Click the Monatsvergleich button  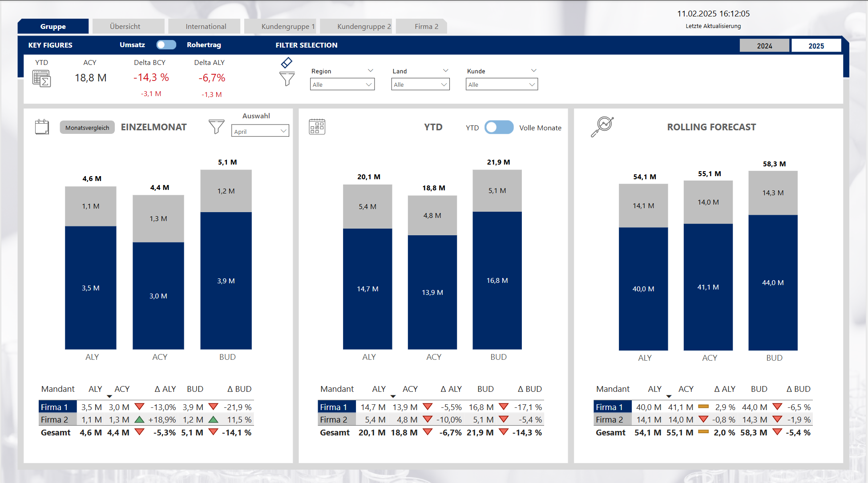point(87,128)
